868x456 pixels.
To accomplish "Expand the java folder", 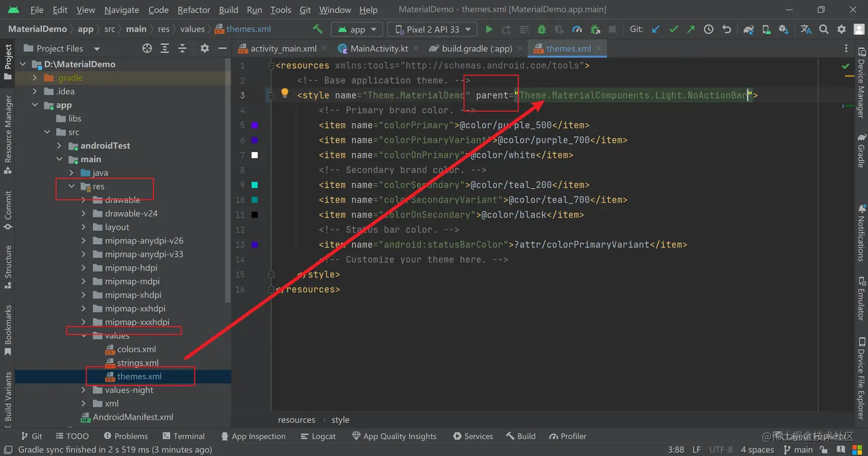I will click(x=71, y=172).
